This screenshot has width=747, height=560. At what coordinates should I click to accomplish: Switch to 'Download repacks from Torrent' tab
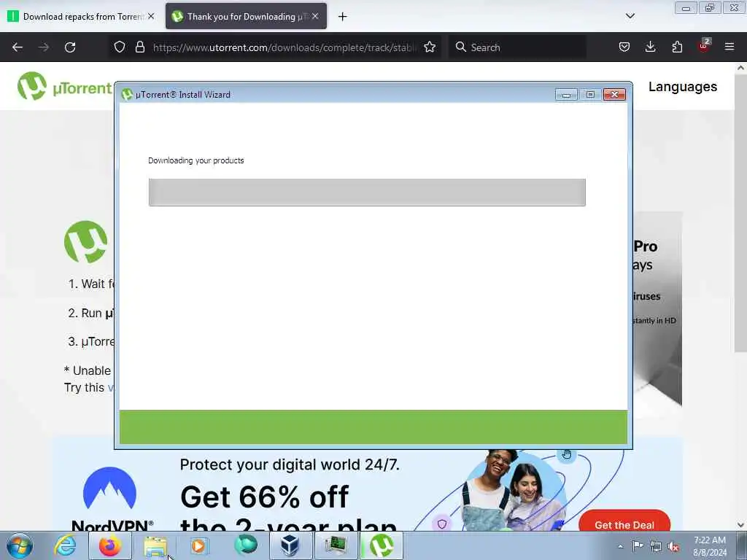pos(81,16)
